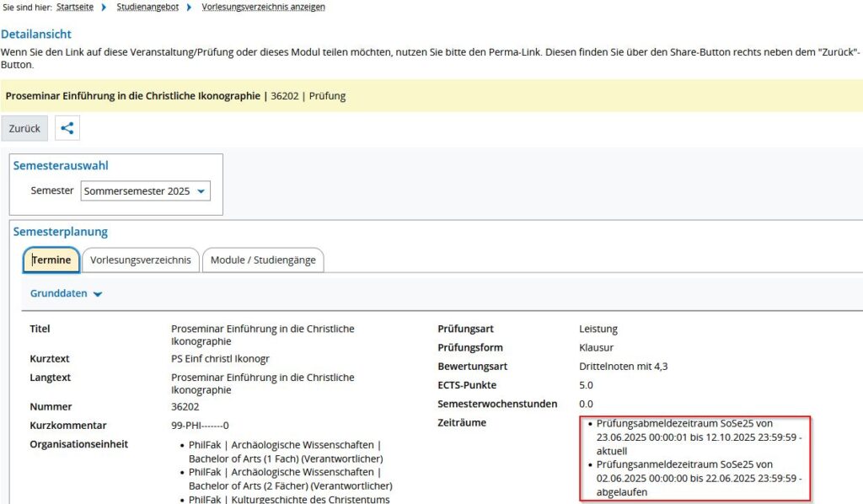
Task: Click the Prüfungsform value Klausur
Action: [x=596, y=348]
